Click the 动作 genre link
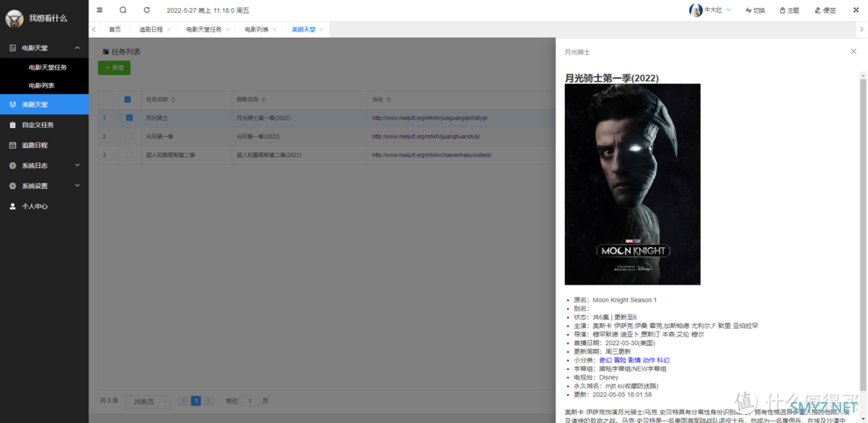This screenshot has height=423, width=868. point(649,360)
